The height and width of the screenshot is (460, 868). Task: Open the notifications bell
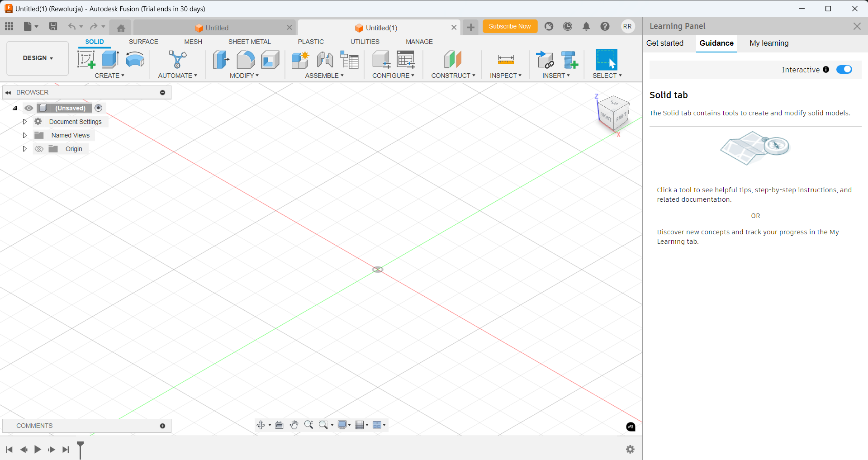[x=586, y=27]
